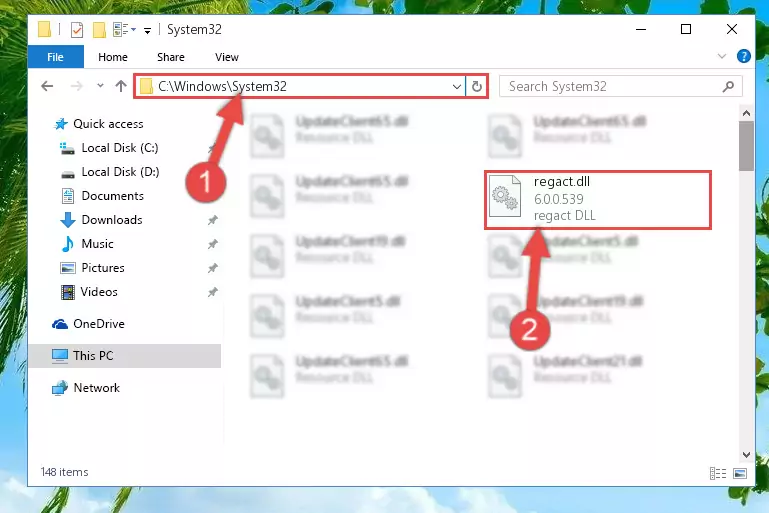Go back with the left arrow
This screenshot has width=769, height=513.
[47, 86]
